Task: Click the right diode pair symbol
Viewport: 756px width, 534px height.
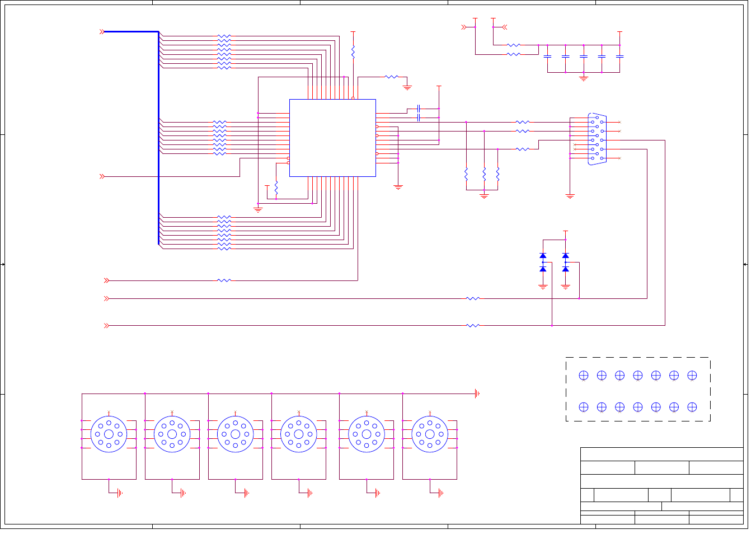Action: (566, 263)
